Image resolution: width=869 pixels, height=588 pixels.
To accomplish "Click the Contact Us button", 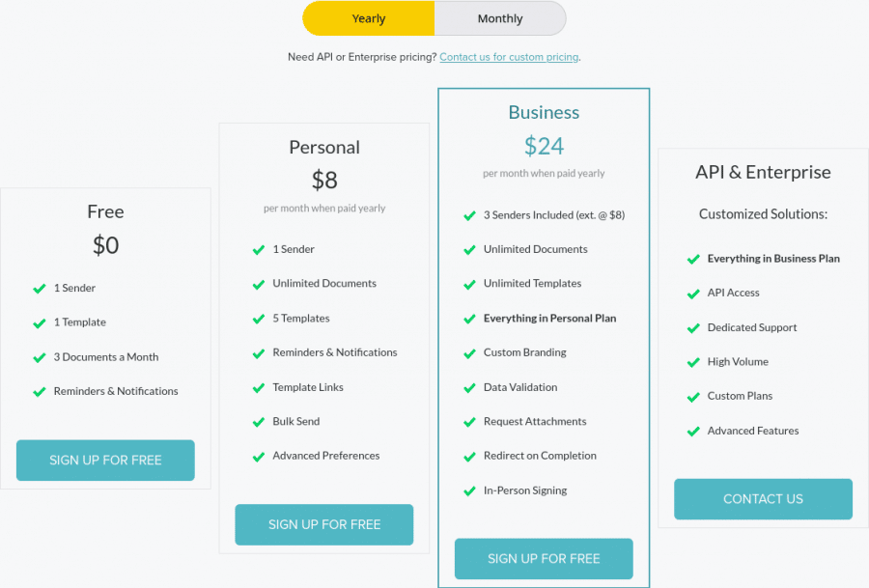I will tap(763, 499).
